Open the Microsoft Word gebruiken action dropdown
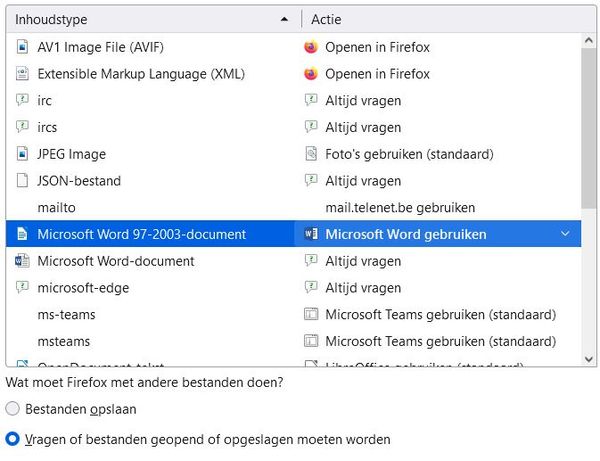The image size is (600, 461). click(x=565, y=234)
